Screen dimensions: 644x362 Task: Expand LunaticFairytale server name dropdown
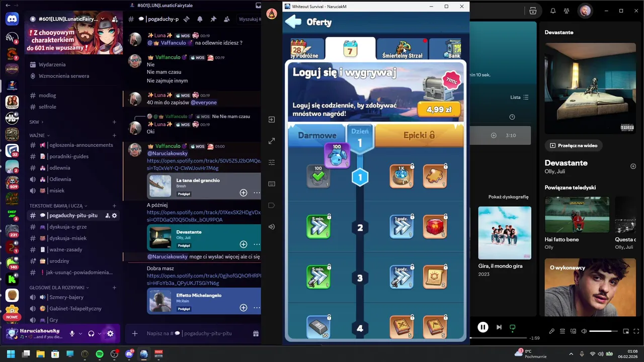[103, 19]
